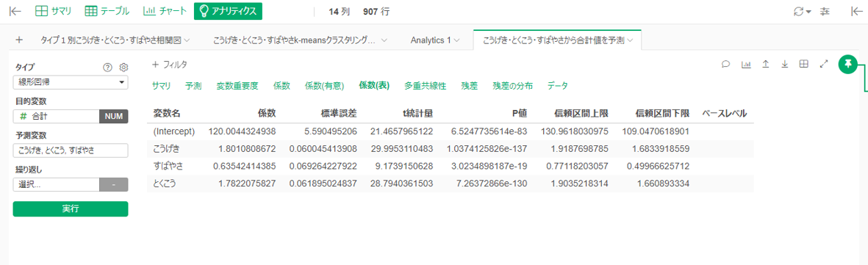Image resolution: width=868 pixels, height=265 pixels.
Task: Open the アナリティクス view
Action: coord(228,11)
